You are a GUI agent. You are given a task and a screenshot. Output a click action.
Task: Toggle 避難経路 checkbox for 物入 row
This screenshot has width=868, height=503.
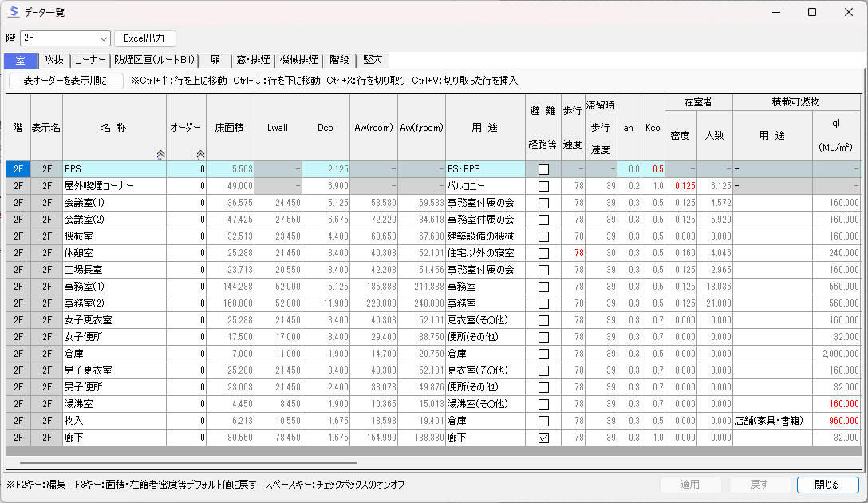click(543, 421)
